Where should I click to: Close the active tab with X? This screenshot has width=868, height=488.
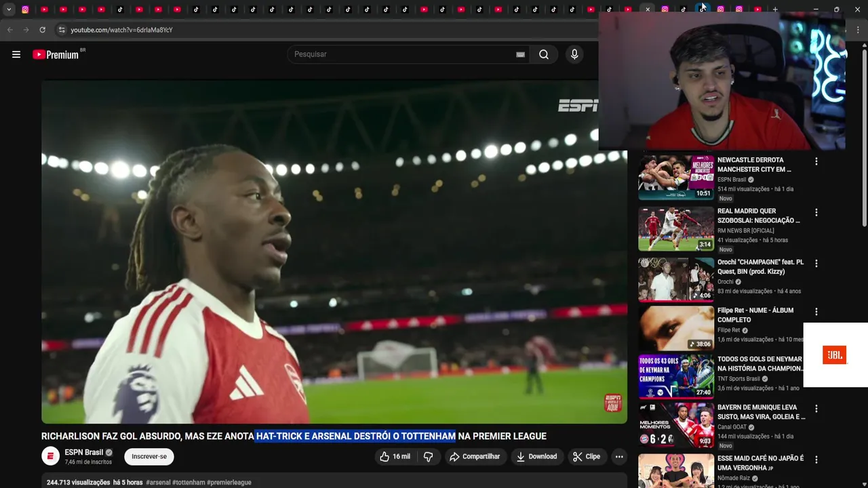click(x=648, y=9)
